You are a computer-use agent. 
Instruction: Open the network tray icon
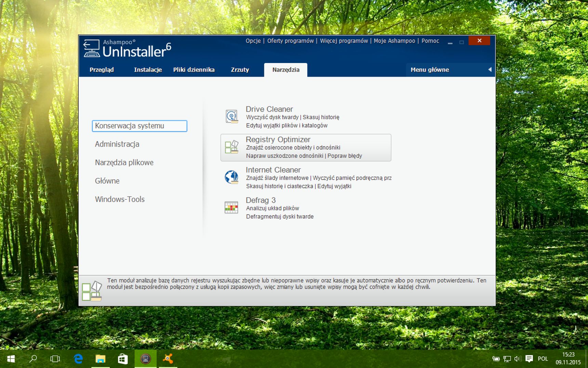tap(507, 359)
